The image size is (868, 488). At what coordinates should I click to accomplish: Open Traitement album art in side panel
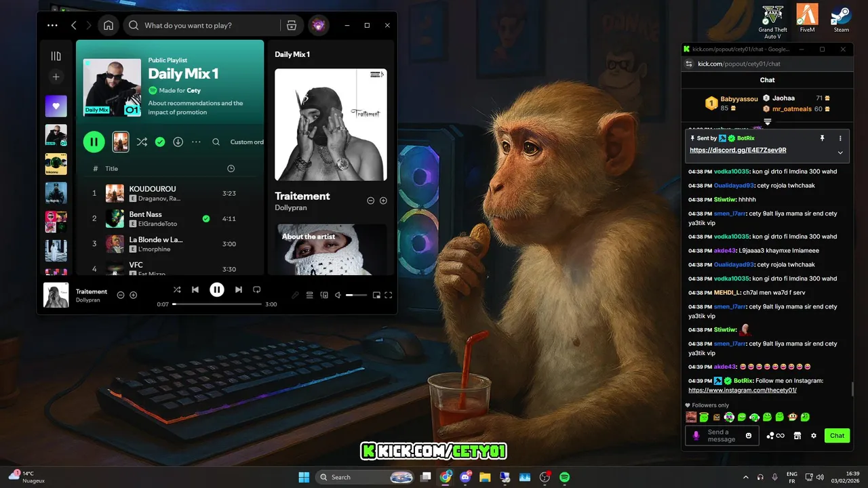tap(331, 124)
